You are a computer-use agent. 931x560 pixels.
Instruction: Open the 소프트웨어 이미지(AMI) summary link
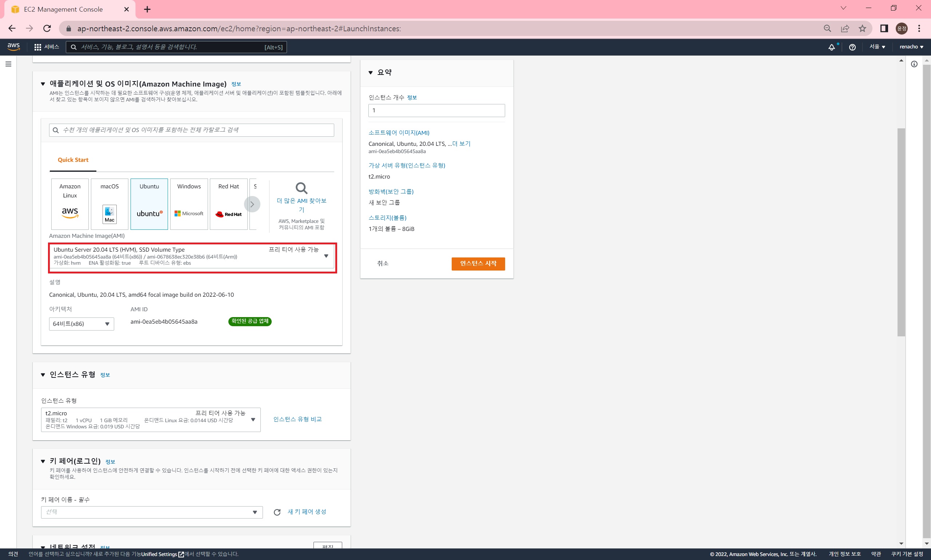coord(399,132)
